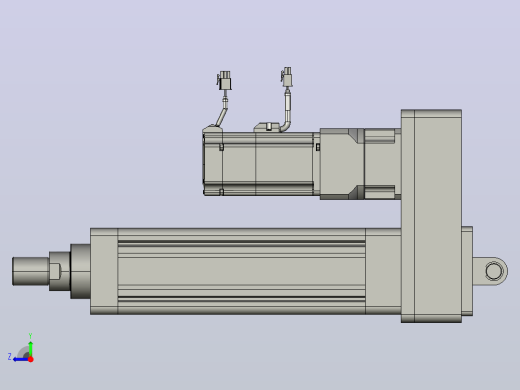Select the hex nut on the rod
This screenshot has height=390, width=520.
click(60, 271)
